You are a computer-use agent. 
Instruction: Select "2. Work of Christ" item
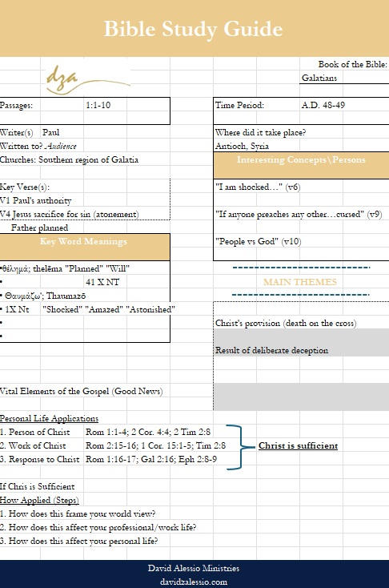pyautogui.click(x=33, y=445)
